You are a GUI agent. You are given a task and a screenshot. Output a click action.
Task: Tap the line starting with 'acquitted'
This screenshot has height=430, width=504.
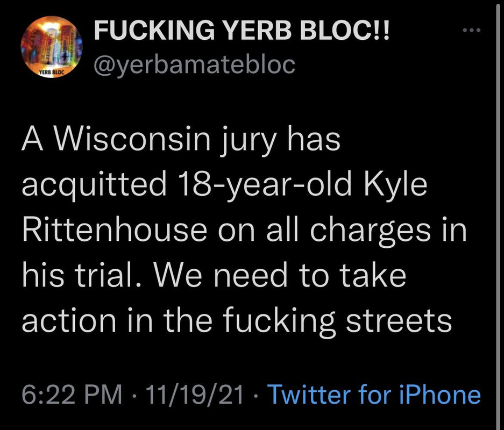coord(224,184)
